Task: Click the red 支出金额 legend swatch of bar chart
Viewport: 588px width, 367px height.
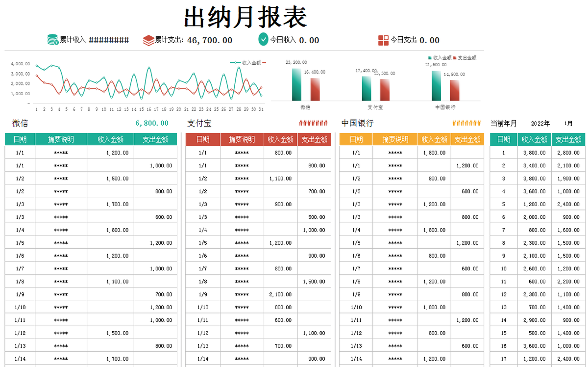Action: [454, 58]
